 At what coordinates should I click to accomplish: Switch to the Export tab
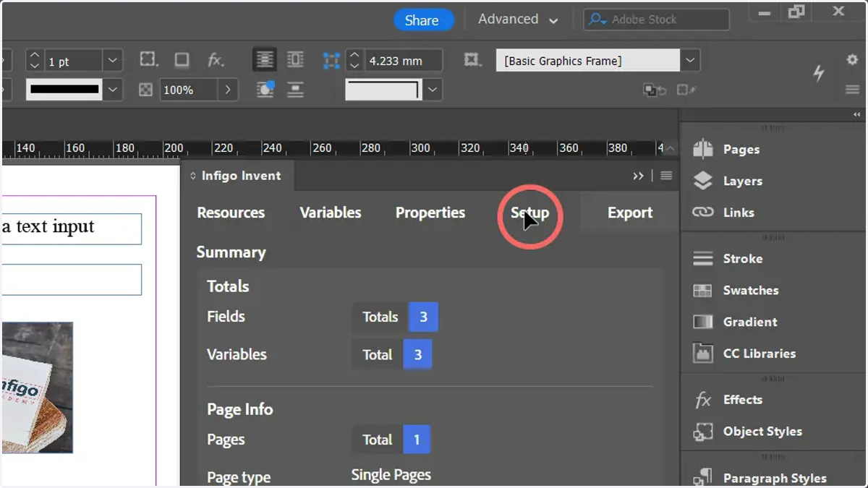coord(630,213)
